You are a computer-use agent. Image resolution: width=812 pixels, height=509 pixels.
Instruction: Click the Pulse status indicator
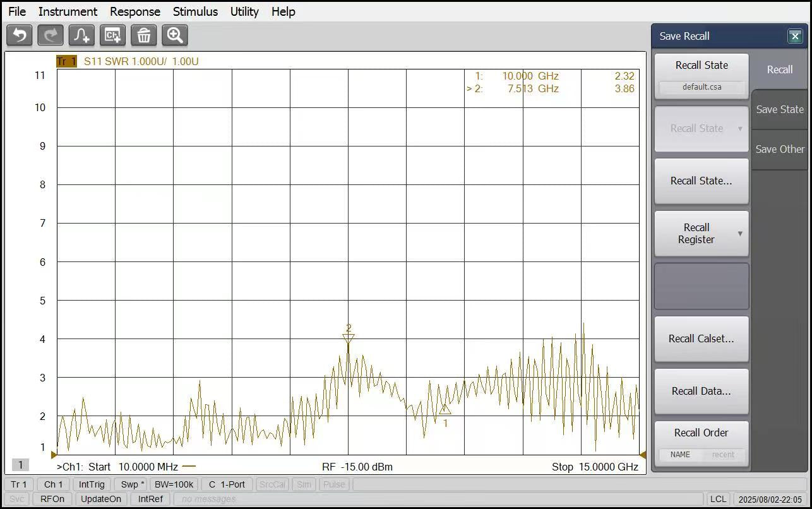click(x=335, y=484)
